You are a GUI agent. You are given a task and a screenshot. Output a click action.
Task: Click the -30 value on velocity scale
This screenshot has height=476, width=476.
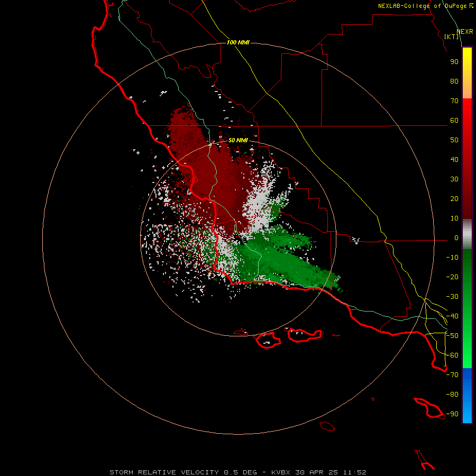tap(452, 297)
